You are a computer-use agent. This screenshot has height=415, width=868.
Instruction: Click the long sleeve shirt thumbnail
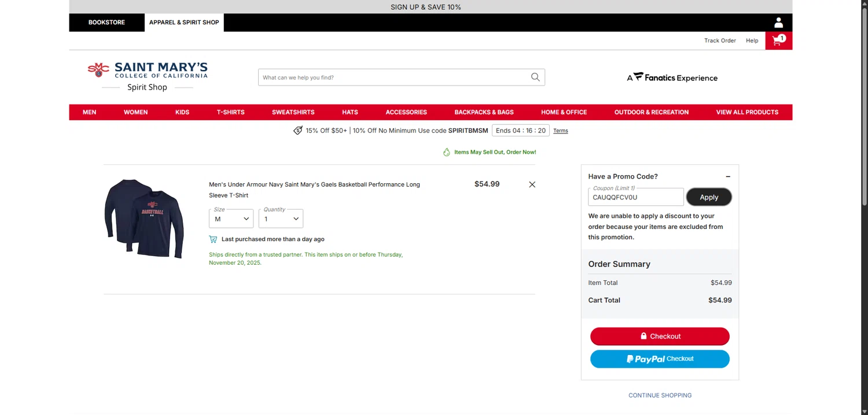pyautogui.click(x=144, y=219)
